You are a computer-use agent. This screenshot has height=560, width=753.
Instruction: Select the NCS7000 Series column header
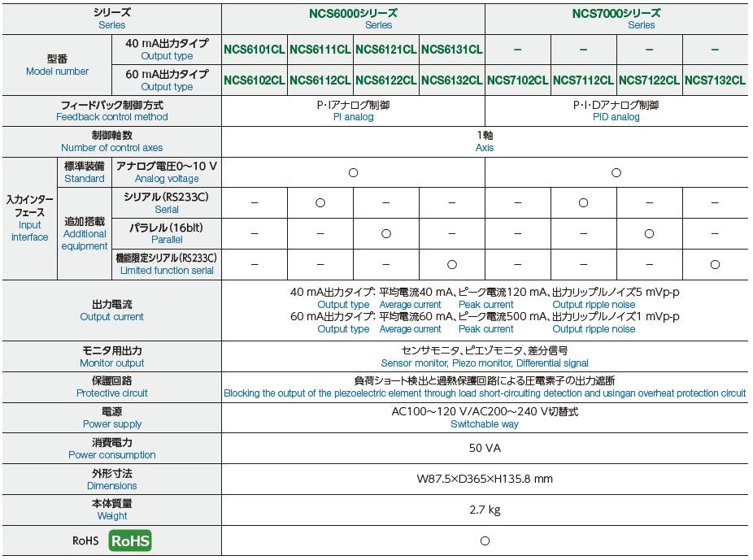[x=616, y=20]
